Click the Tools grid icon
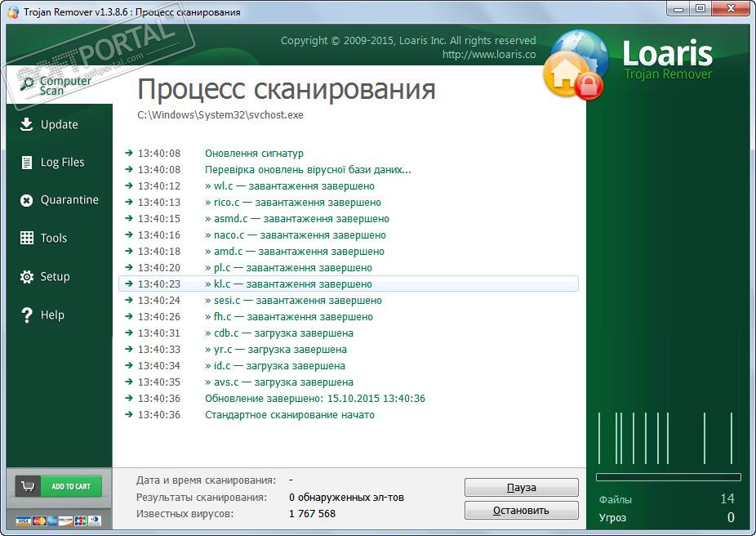The width and height of the screenshot is (756, 536). click(x=27, y=238)
